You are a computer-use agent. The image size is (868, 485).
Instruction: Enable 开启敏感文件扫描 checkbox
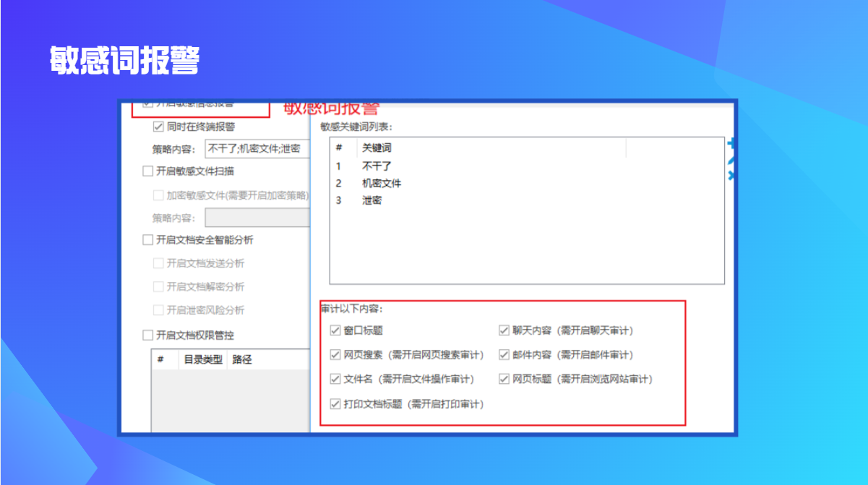point(148,171)
